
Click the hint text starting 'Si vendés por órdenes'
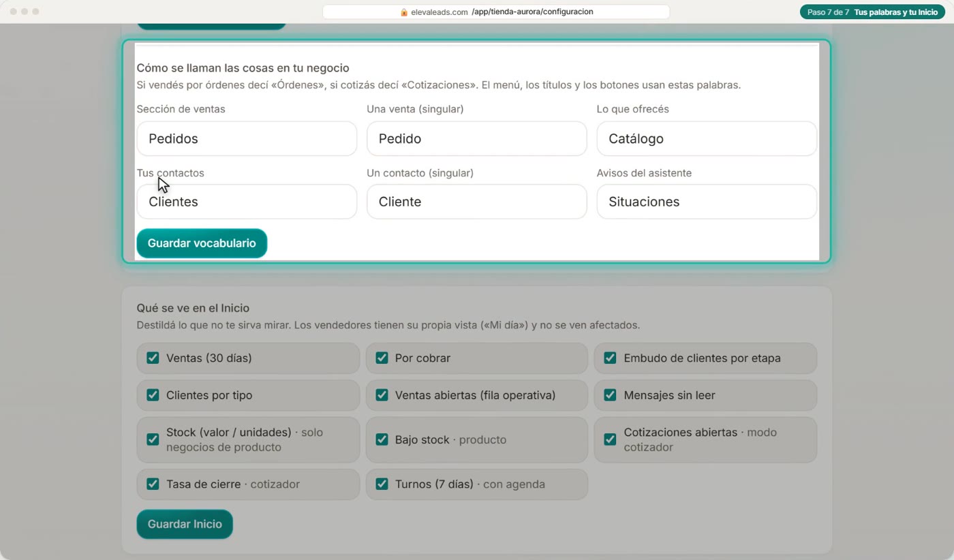tap(439, 85)
